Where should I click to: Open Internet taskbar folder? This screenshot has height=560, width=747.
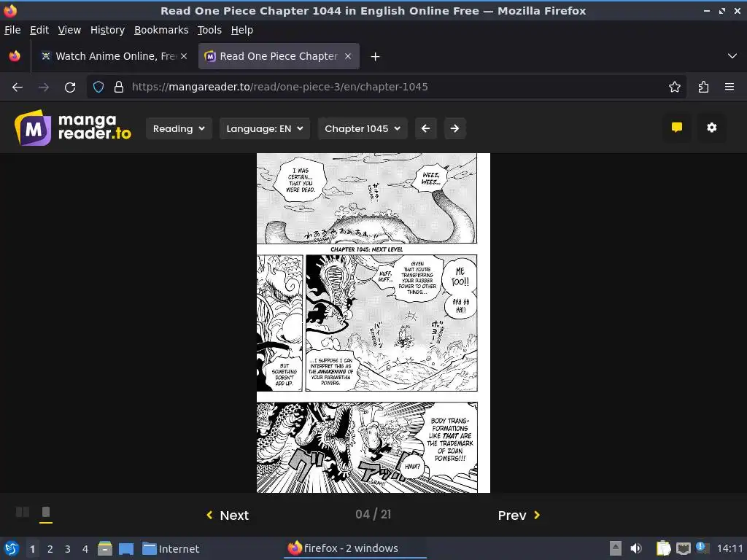pyautogui.click(x=170, y=548)
